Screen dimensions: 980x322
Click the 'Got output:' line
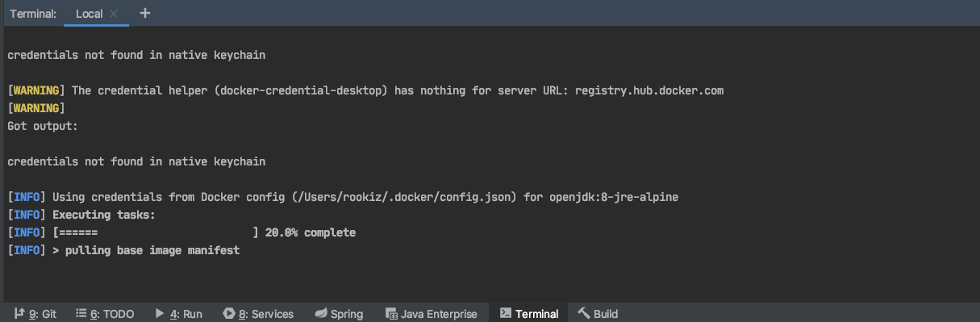[43, 126]
